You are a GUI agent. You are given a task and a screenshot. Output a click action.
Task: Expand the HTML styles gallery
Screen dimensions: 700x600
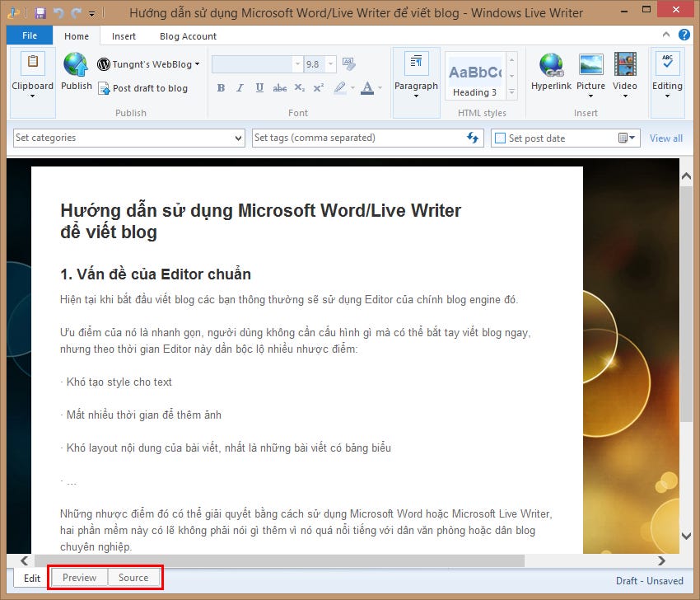(x=512, y=92)
